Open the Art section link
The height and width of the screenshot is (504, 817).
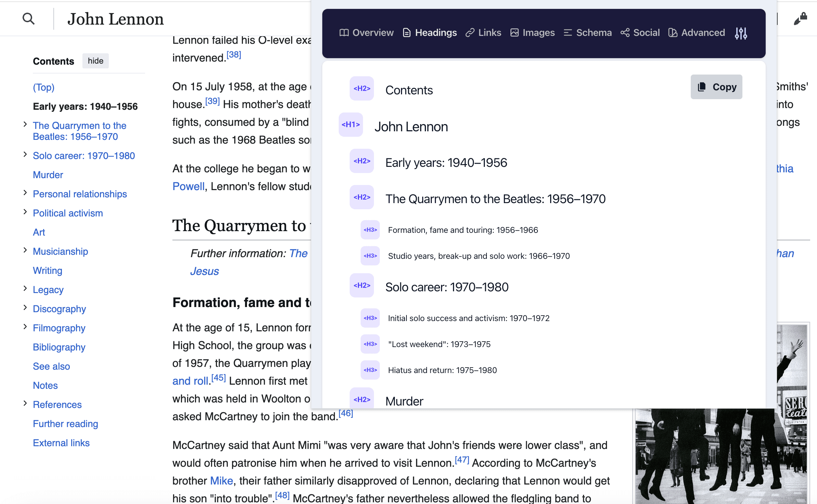(39, 232)
